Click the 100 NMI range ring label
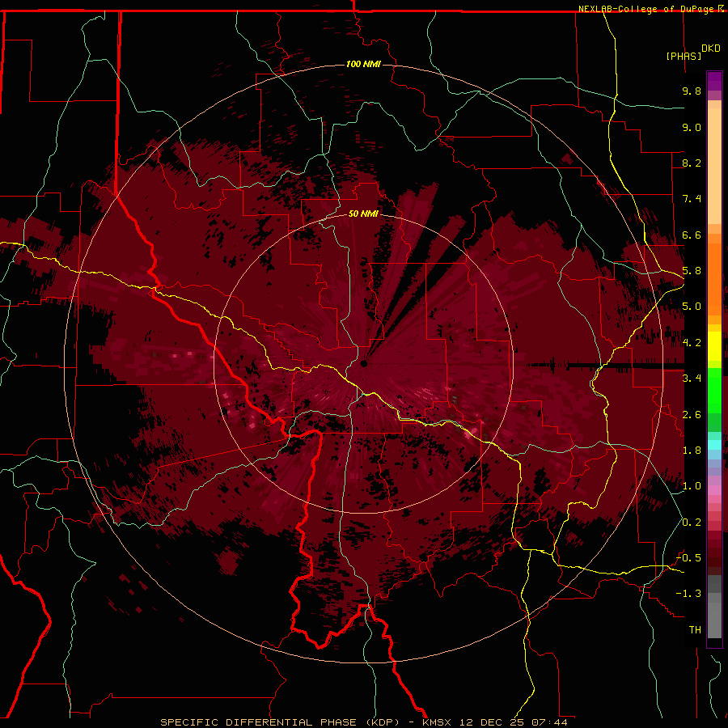 (x=363, y=64)
